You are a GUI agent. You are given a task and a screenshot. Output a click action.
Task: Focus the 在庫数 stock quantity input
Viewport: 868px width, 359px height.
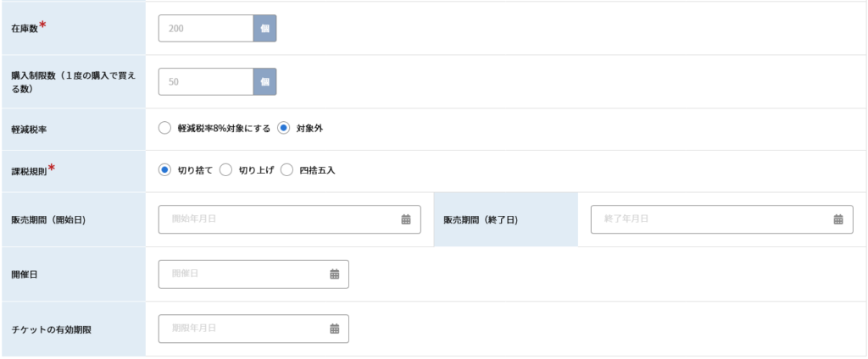pyautogui.click(x=206, y=28)
